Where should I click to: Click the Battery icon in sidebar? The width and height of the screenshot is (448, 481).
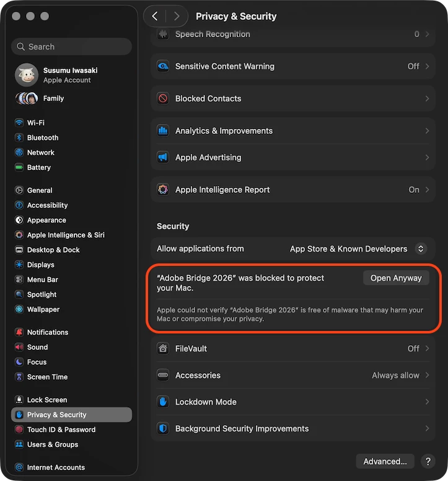[19, 167]
